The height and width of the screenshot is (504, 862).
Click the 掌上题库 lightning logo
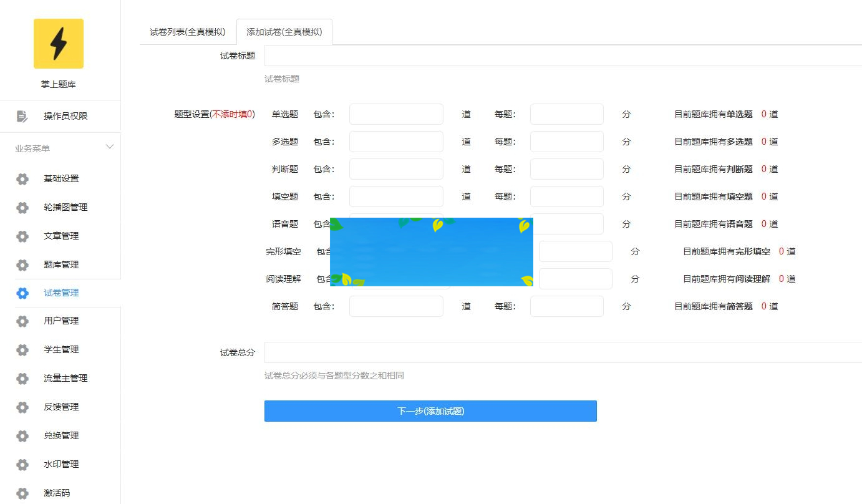pyautogui.click(x=59, y=44)
